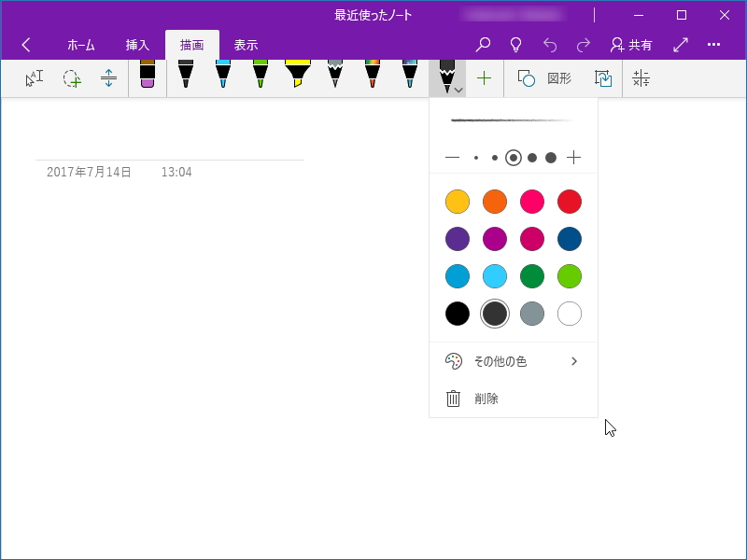The image size is (747, 560).
Task: Switch to the ホーム tab
Action: (x=81, y=44)
